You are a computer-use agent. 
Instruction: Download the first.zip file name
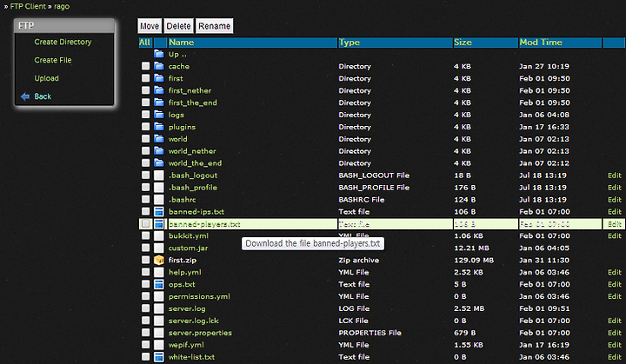pyautogui.click(x=183, y=260)
